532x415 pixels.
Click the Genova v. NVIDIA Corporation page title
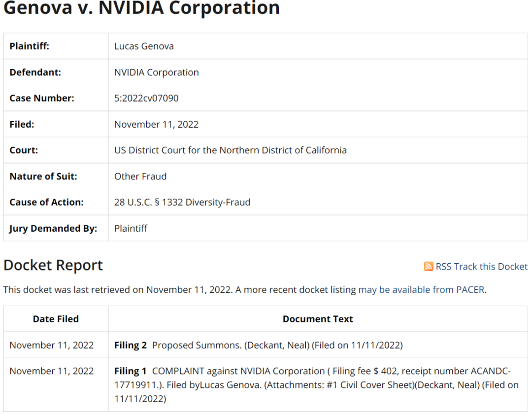pyautogui.click(x=141, y=8)
